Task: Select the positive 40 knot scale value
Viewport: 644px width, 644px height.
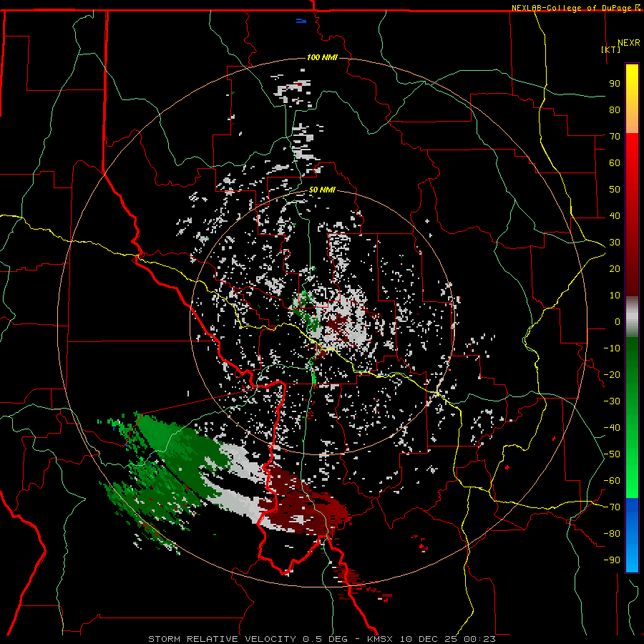Action: tap(615, 216)
